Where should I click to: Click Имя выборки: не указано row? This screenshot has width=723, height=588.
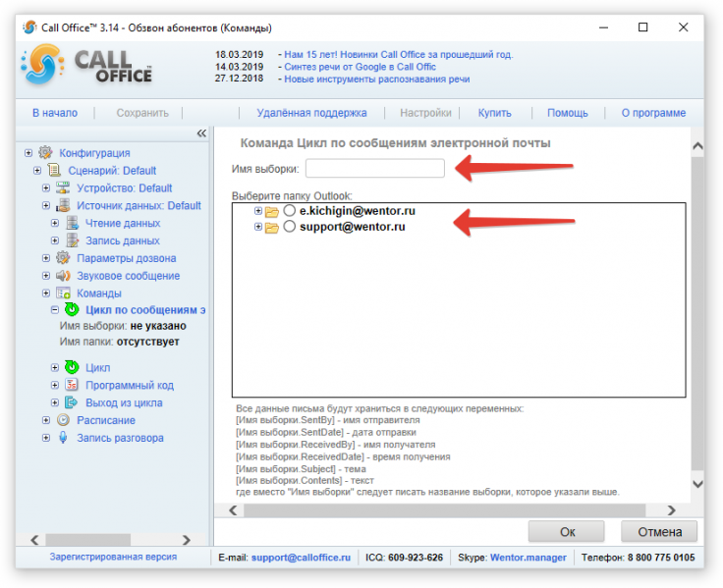[123, 326]
